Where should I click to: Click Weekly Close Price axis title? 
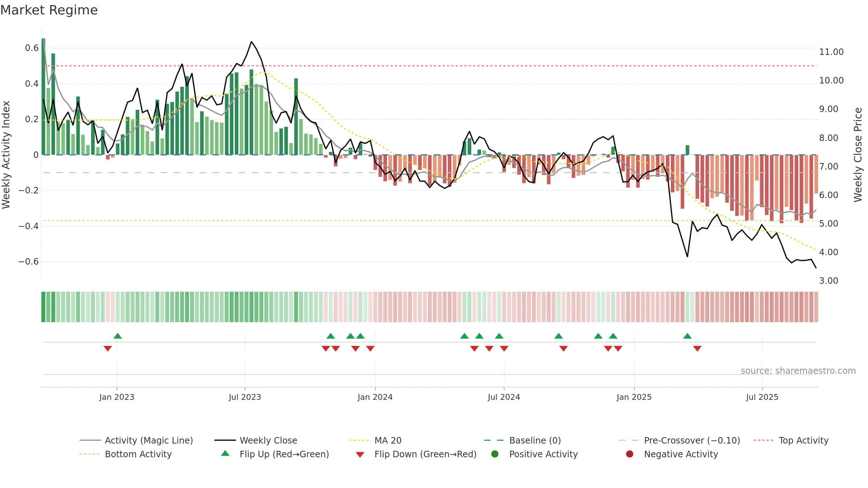point(858,155)
